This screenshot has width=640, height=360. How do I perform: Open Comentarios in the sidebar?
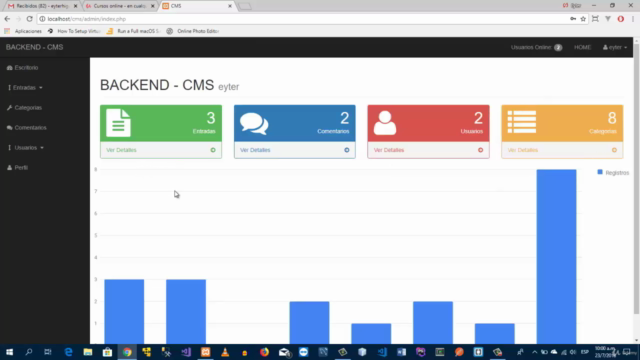[x=27, y=128]
